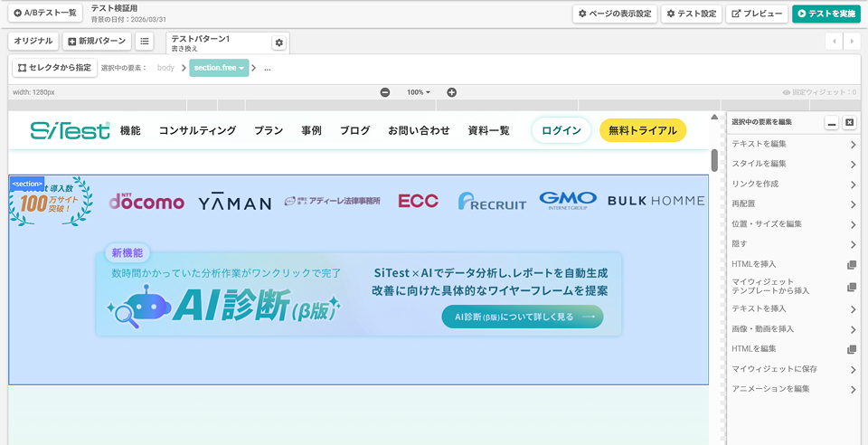The image size is (868, 445).
Task: Open テスト設定
Action: pos(691,14)
